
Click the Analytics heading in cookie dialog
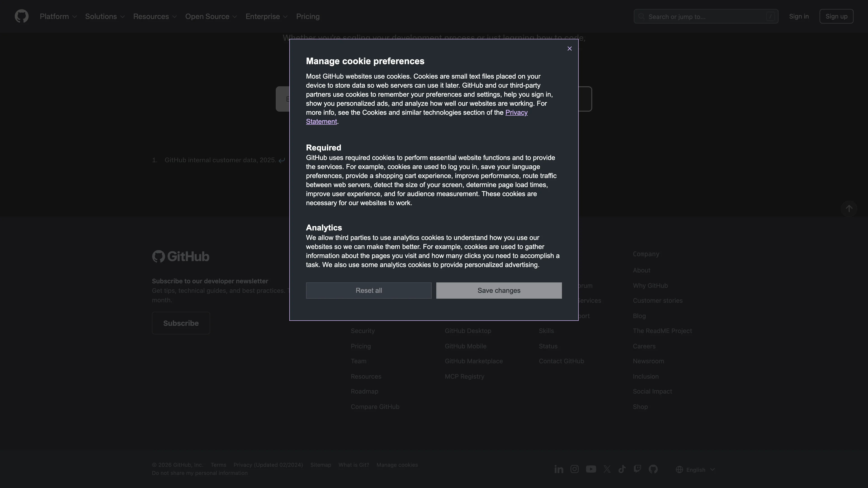coord(324,228)
